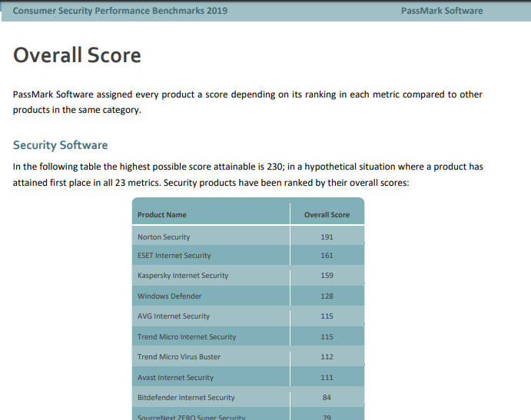The width and height of the screenshot is (531, 420).
Task: Click the score 111 for Avast
Action: tap(327, 377)
